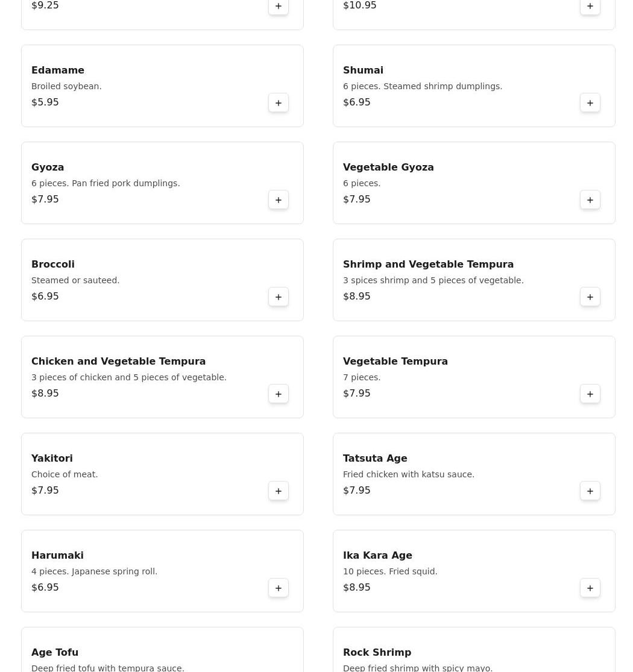
Task: Open the Edamame item title
Action: coord(58,71)
